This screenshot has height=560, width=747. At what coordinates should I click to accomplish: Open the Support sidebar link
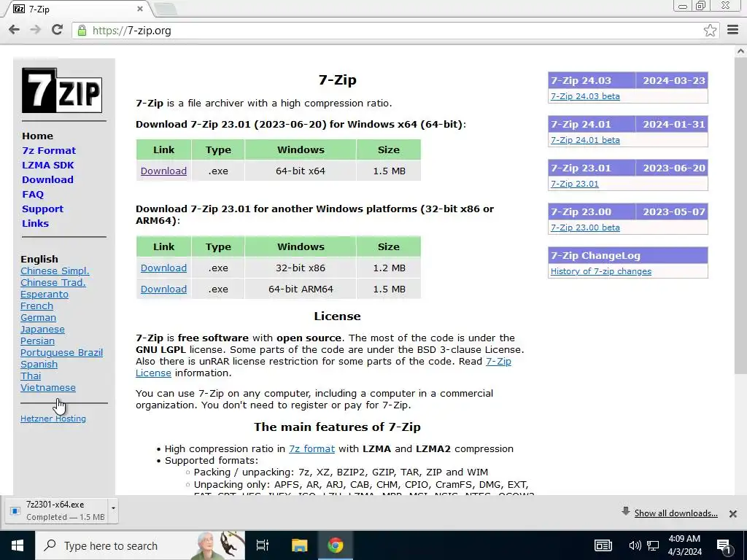(42, 209)
